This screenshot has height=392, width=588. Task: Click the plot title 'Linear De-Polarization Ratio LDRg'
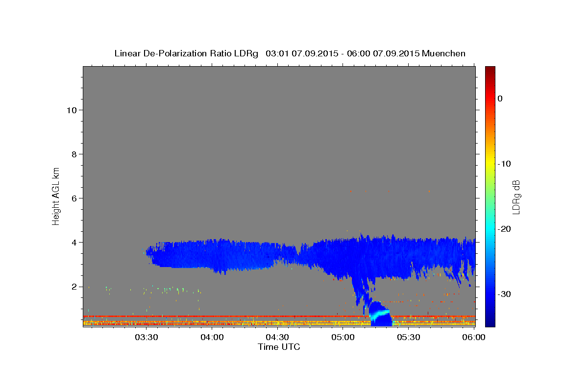click(186, 53)
